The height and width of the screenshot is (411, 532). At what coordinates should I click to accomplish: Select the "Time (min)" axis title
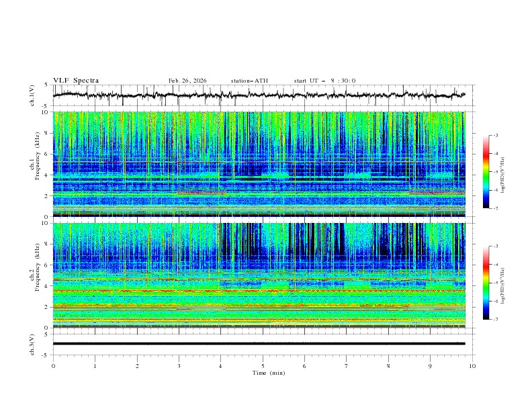click(269, 373)
